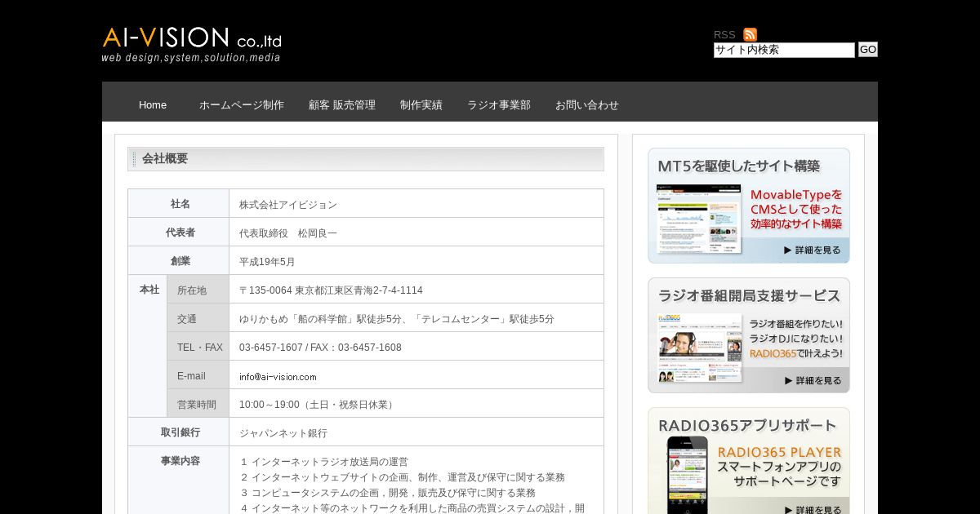Select the ジャパンネット銀行 bank text

click(x=283, y=432)
